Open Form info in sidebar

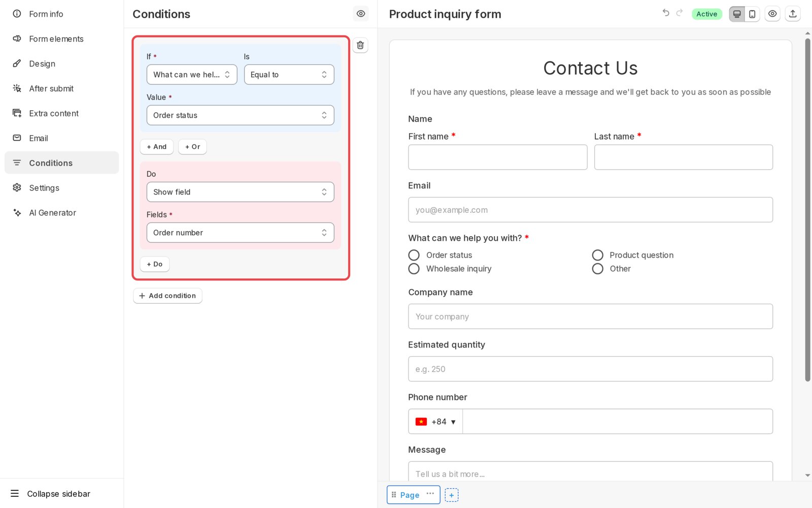pos(62,14)
